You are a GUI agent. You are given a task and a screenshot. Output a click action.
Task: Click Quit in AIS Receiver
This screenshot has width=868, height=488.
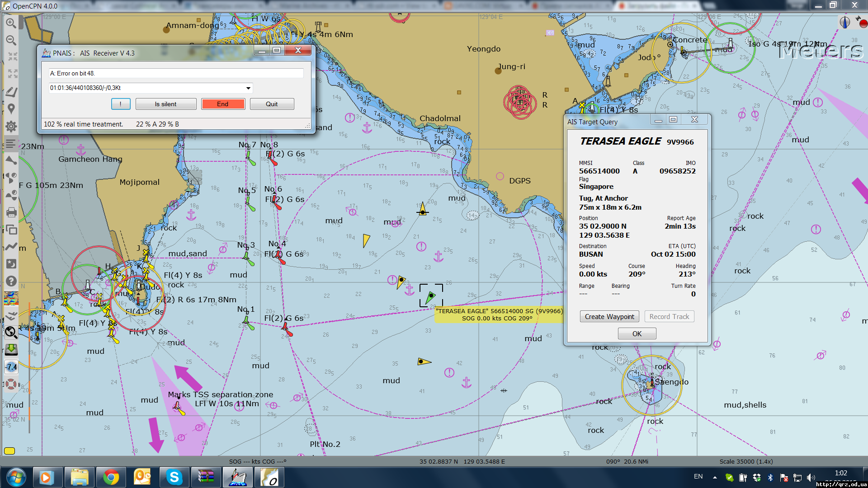point(272,104)
